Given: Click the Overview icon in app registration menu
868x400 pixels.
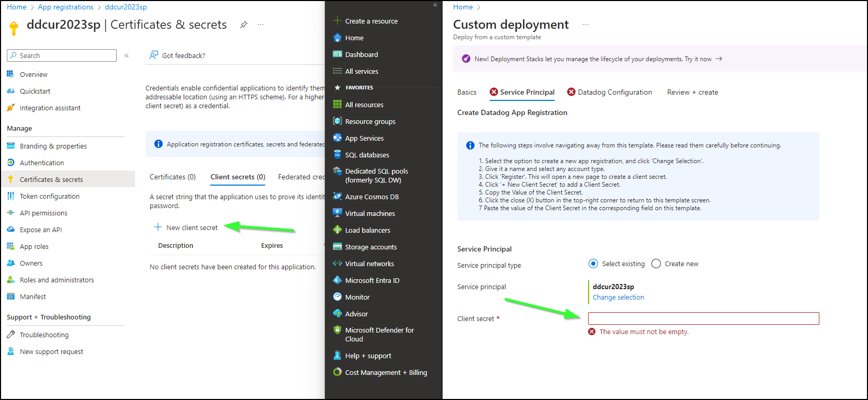Looking at the screenshot, I should (10, 74).
